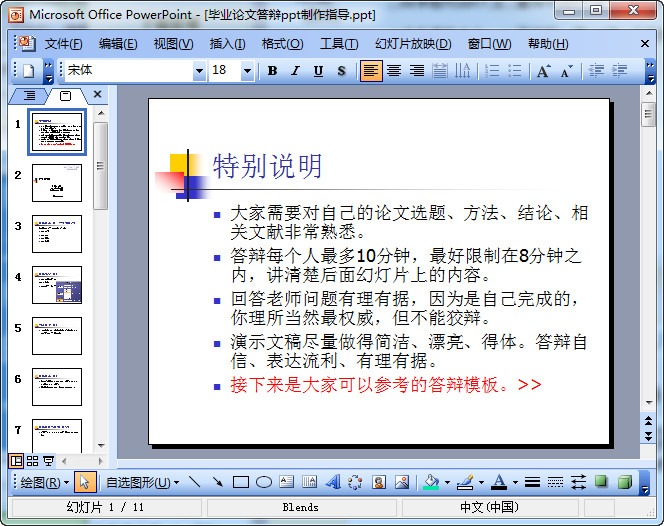Toggle Bold formatting
This screenshot has height=526, width=664.
coord(272,71)
